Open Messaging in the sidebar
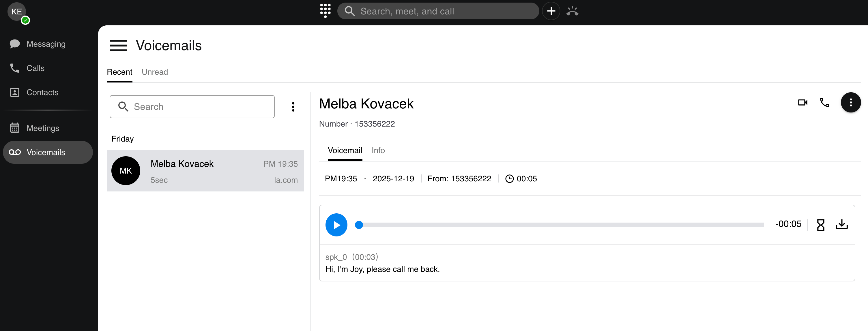868x331 pixels. tap(46, 44)
